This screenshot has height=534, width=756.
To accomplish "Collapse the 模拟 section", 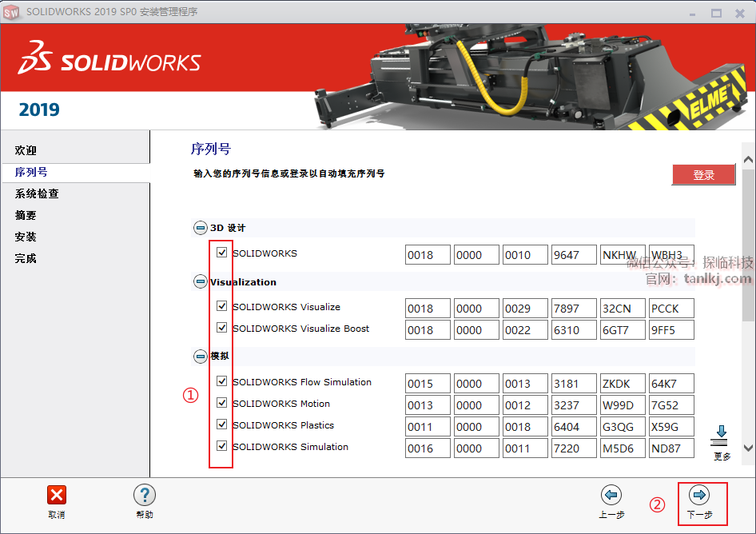I will tap(200, 356).
